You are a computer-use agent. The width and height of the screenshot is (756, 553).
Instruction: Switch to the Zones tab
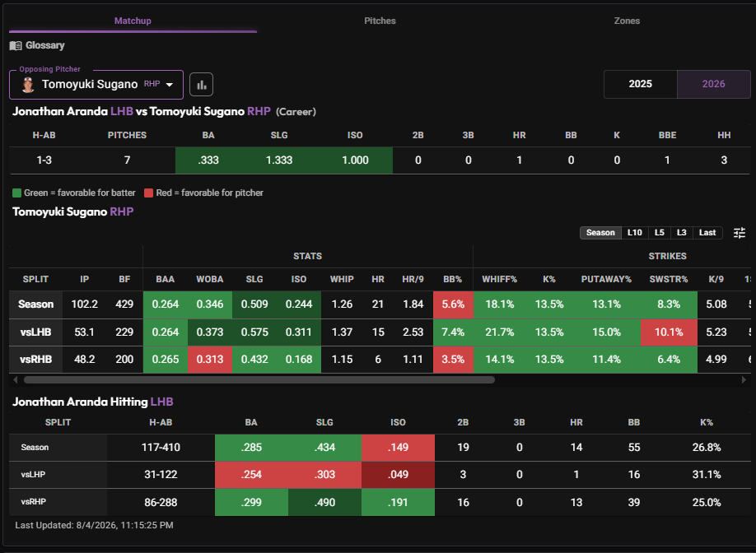(x=627, y=21)
